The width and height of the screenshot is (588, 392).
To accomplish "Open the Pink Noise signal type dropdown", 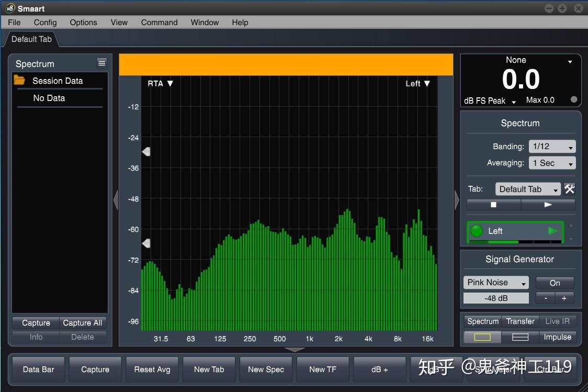I will pyautogui.click(x=496, y=283).
